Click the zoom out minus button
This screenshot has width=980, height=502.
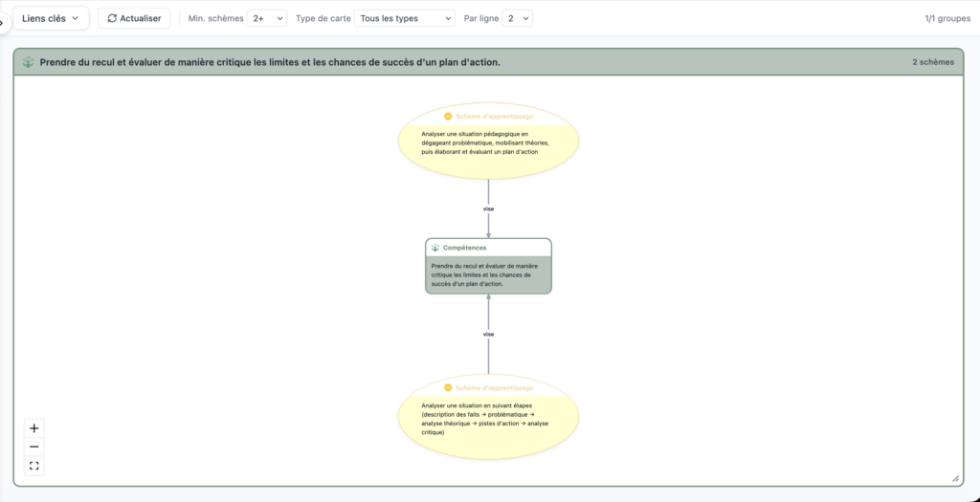click(34, 447)
